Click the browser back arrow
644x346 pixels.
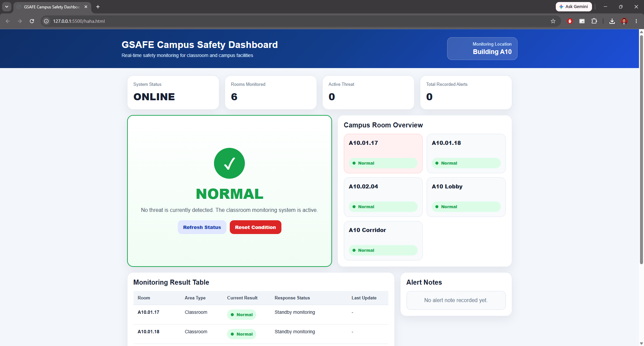point(8,21)
